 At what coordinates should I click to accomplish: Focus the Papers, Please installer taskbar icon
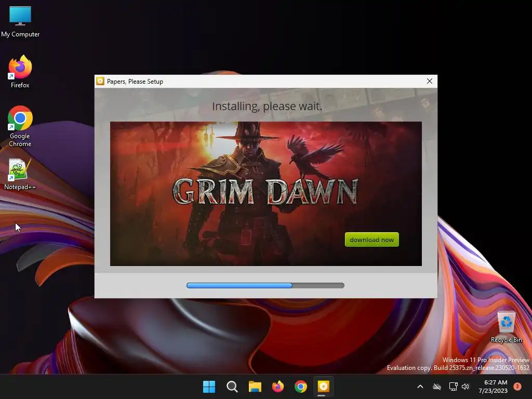coord(323,387)
